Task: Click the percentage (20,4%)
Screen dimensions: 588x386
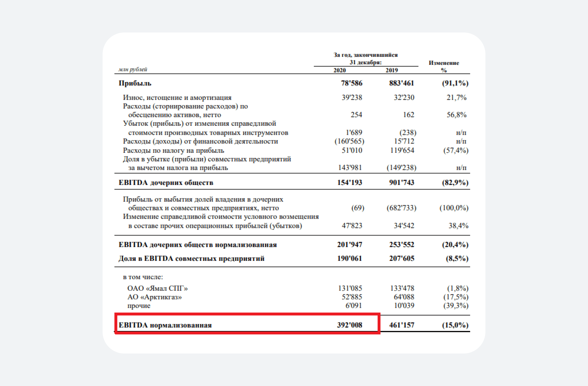Action: [455, 245]
